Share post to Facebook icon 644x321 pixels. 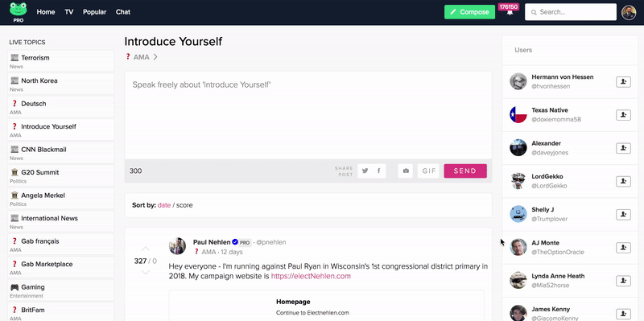click(x=378, y=171)
